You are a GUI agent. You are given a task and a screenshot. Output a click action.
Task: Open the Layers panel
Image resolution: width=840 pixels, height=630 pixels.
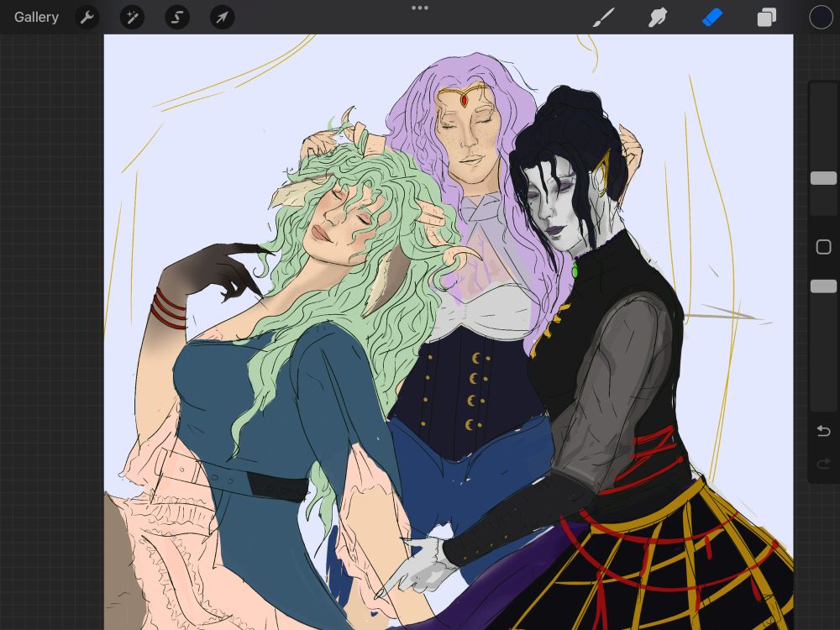(767, 18)
